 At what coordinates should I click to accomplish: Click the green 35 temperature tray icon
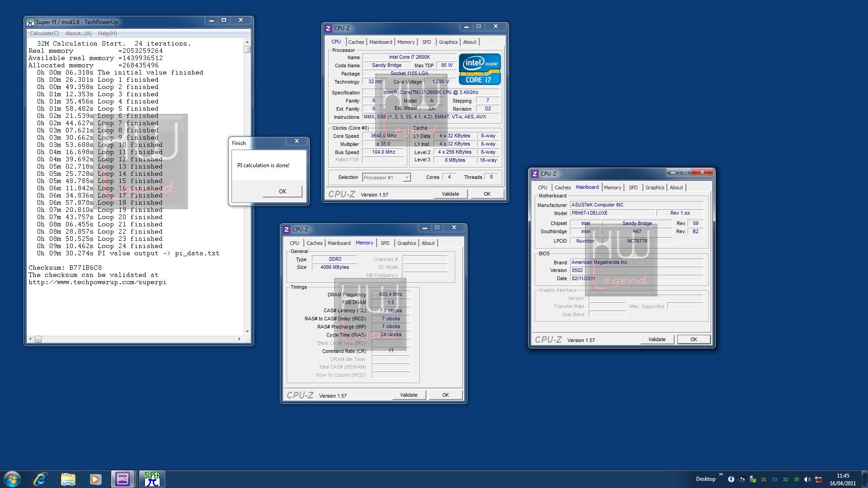pyautogui.click(x=796, y=479)
